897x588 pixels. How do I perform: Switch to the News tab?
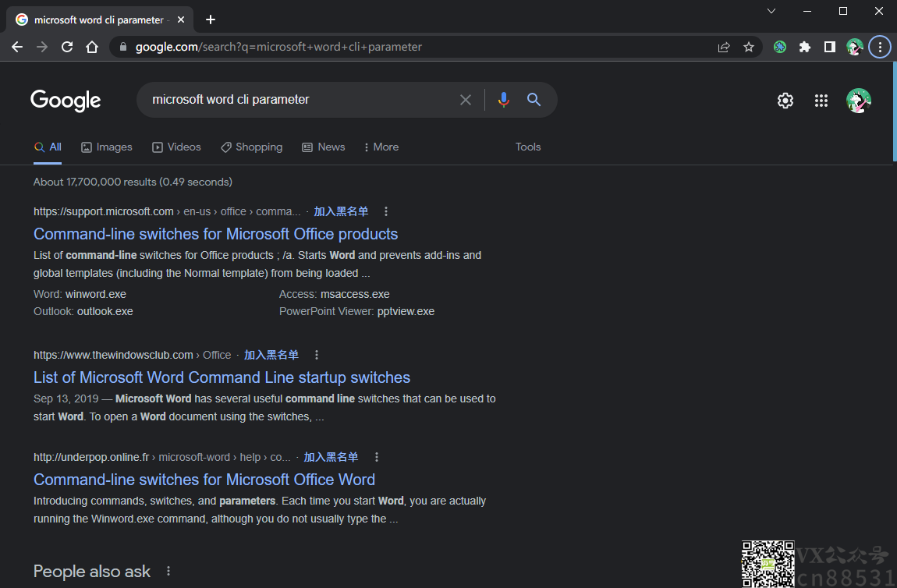click(323, 147)
